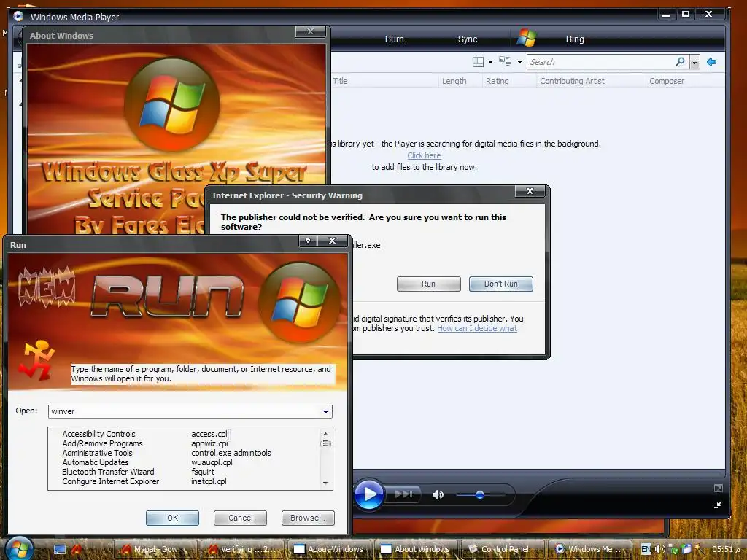
Task: Open the Windows Start orb
Action: click(19, 548)
